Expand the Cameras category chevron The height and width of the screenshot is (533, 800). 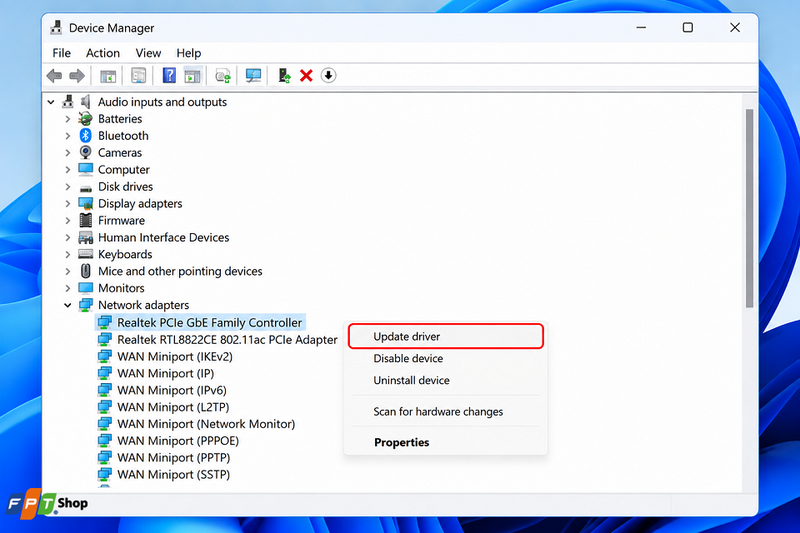point(68,153)
